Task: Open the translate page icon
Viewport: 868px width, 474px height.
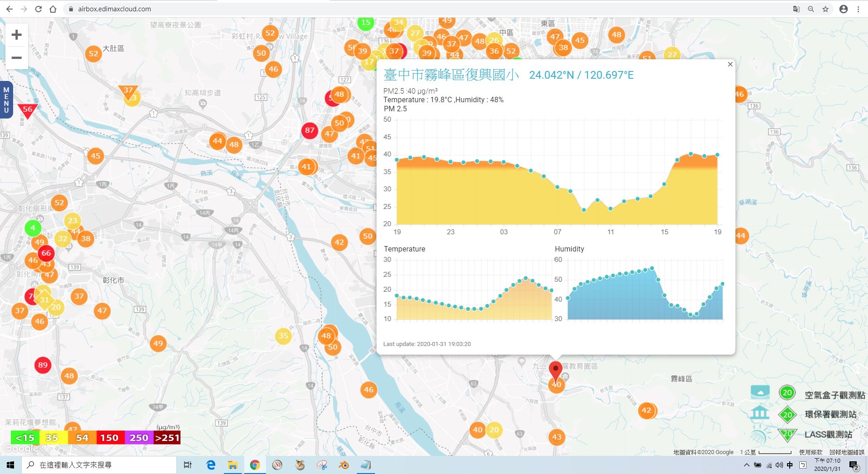Action: 797,9
